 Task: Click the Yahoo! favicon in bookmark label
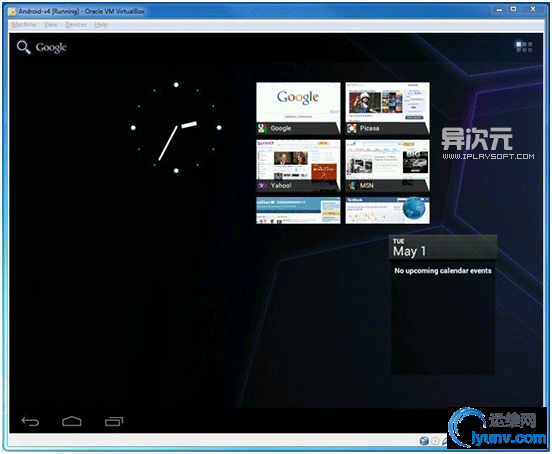click(x=262, y=186)
